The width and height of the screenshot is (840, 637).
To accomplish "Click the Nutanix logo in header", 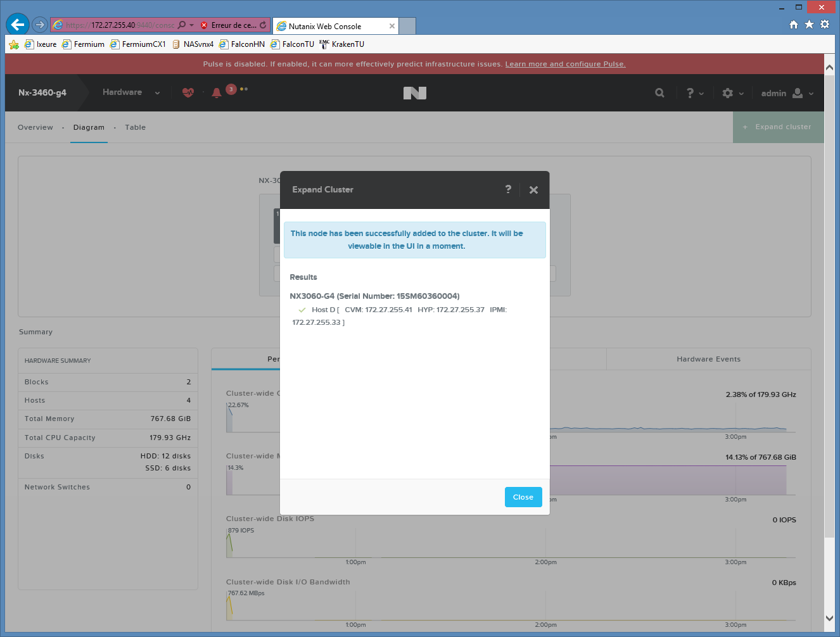I will point(415,93).
